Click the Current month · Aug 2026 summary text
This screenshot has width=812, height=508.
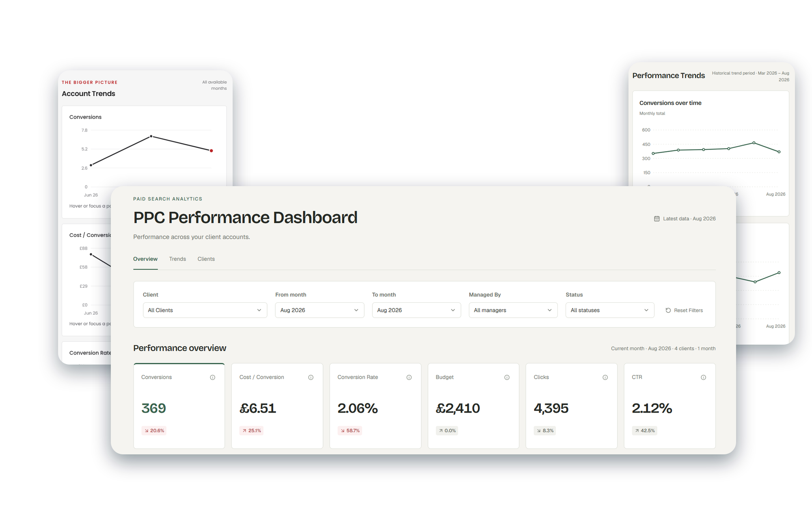coord(663,348)
